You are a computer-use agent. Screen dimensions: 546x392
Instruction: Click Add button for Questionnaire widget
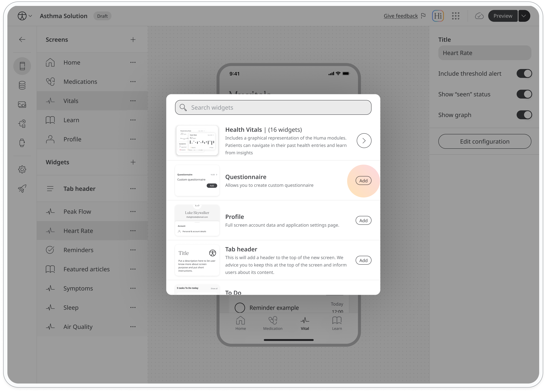coord(363,180)
